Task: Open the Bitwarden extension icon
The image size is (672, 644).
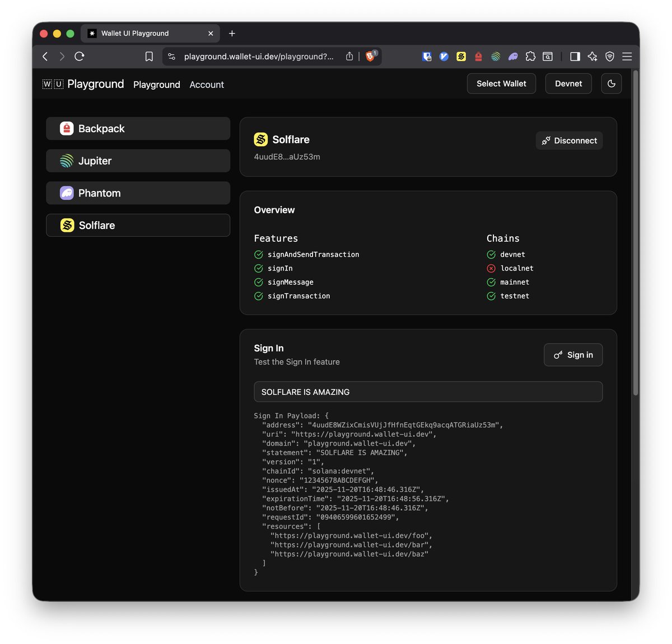Action: coord(427,56)
